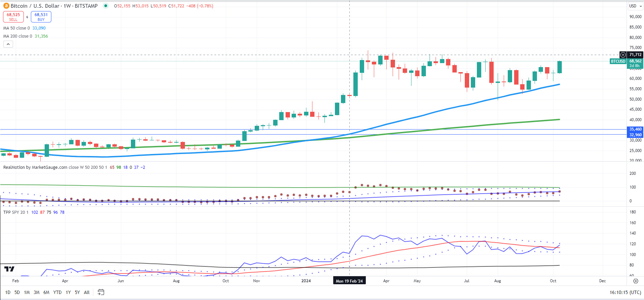Click the SELL 68,525 button
The height and width of the screenshot is (300, 644).
point(13,17)
